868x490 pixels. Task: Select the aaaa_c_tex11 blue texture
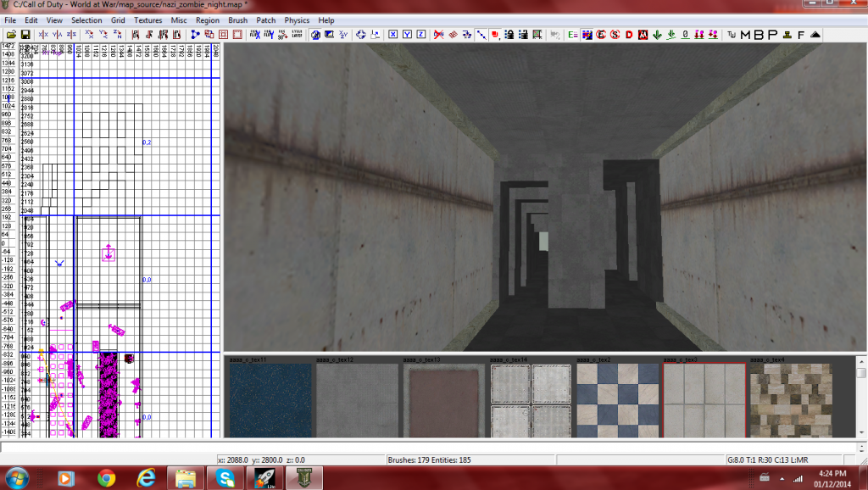click(270, 400)
